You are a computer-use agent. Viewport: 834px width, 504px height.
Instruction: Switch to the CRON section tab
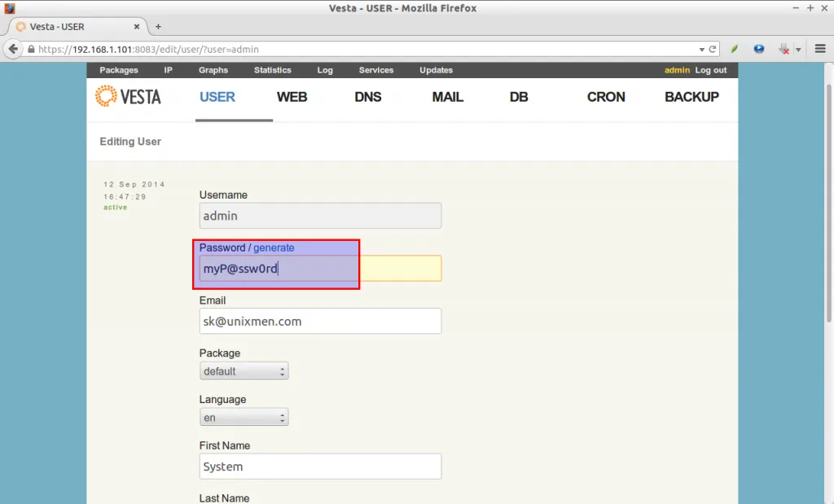606,97
